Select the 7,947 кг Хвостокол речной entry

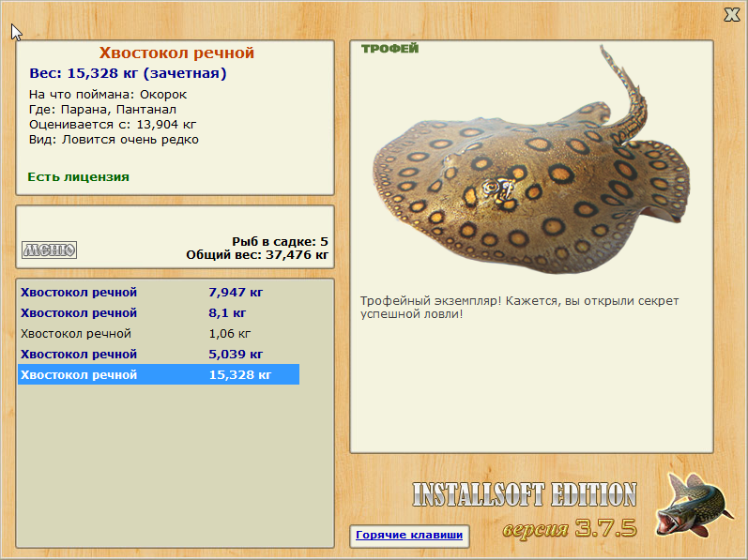159,292
